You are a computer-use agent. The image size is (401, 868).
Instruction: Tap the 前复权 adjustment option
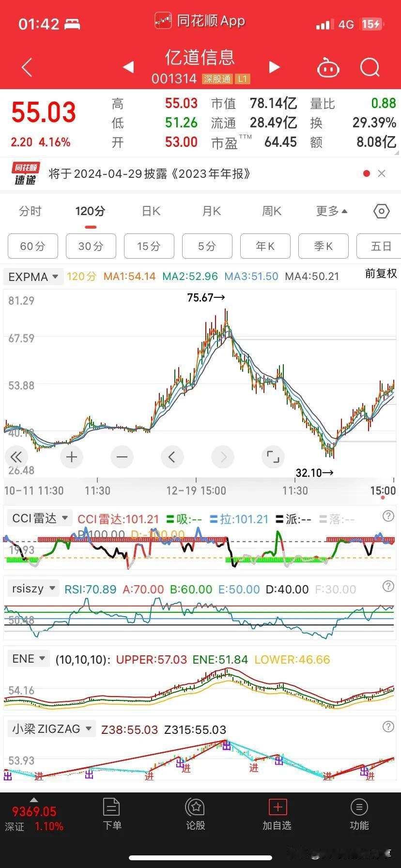point(381,274)
